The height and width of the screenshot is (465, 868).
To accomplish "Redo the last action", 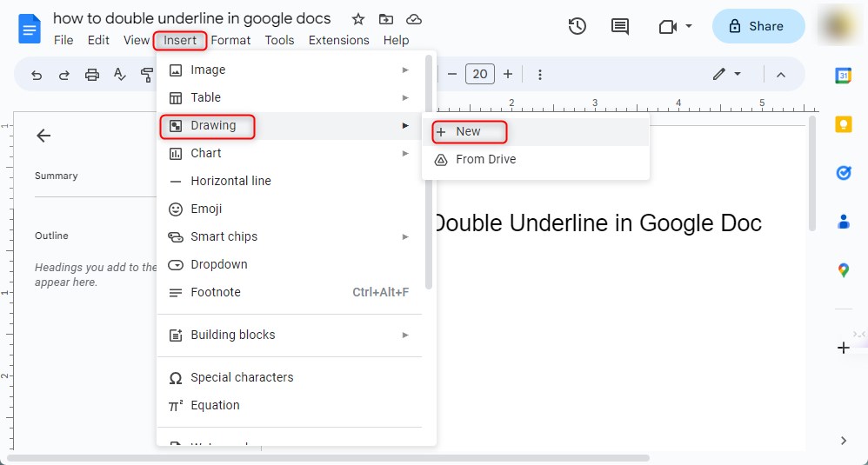I will (64, 75).
